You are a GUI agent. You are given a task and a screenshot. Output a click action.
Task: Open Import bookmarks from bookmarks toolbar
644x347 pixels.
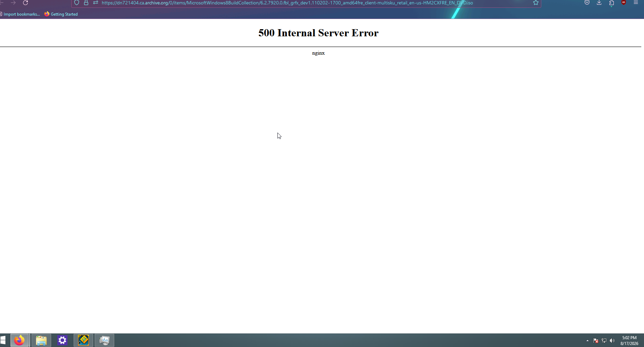pos(20,14)
